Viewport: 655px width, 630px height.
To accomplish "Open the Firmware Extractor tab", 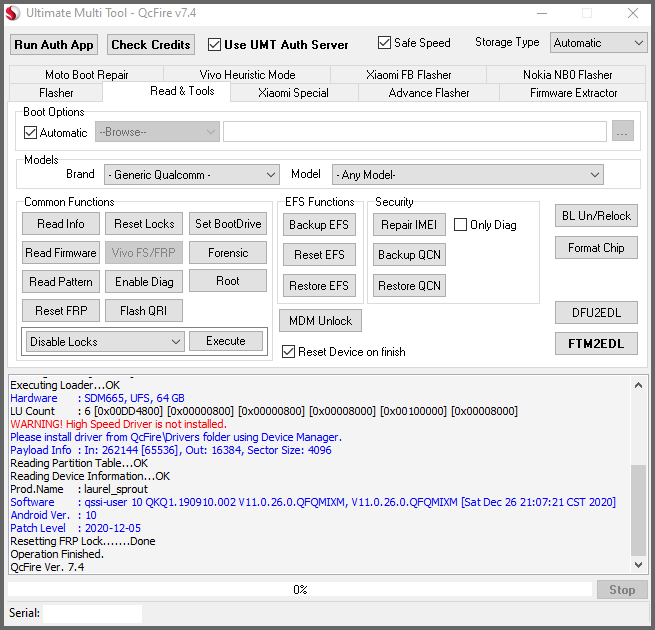I will coord(573,92).
